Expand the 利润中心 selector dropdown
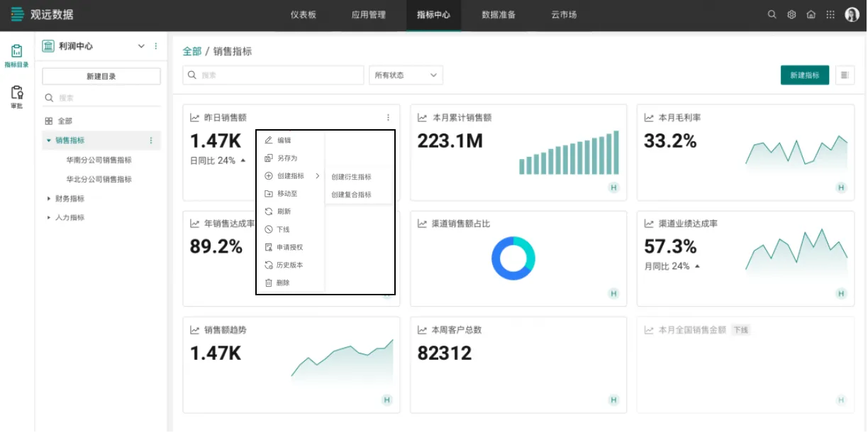868x433 pixels. (140, 46)
